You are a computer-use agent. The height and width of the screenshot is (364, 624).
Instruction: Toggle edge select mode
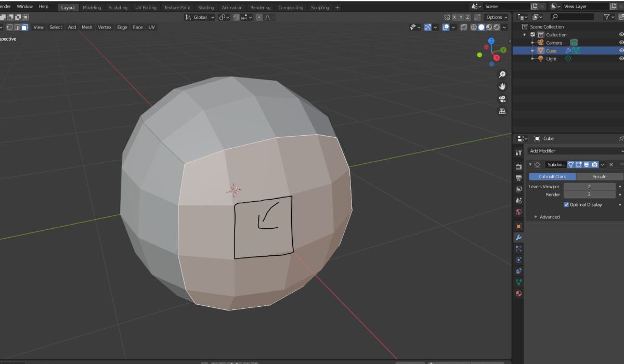tap(17, 27)
